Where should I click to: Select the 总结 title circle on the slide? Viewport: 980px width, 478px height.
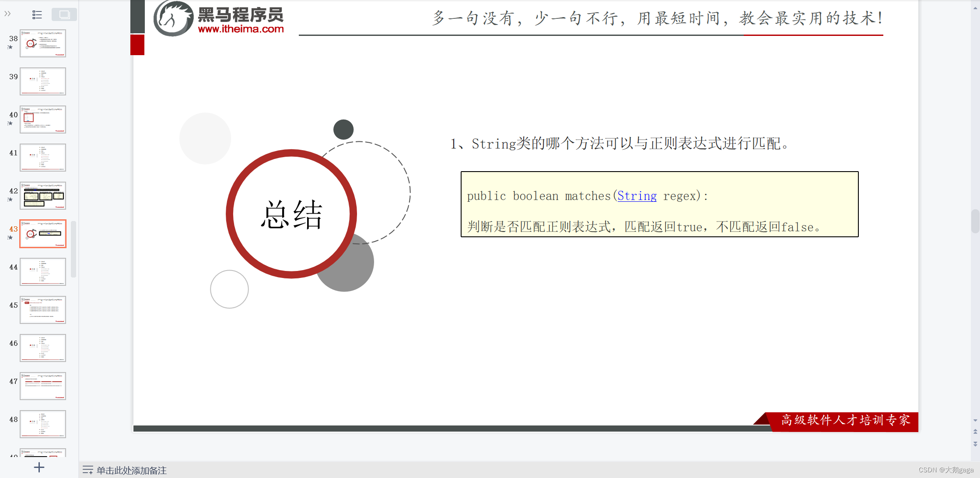click(x=291, y=214)
